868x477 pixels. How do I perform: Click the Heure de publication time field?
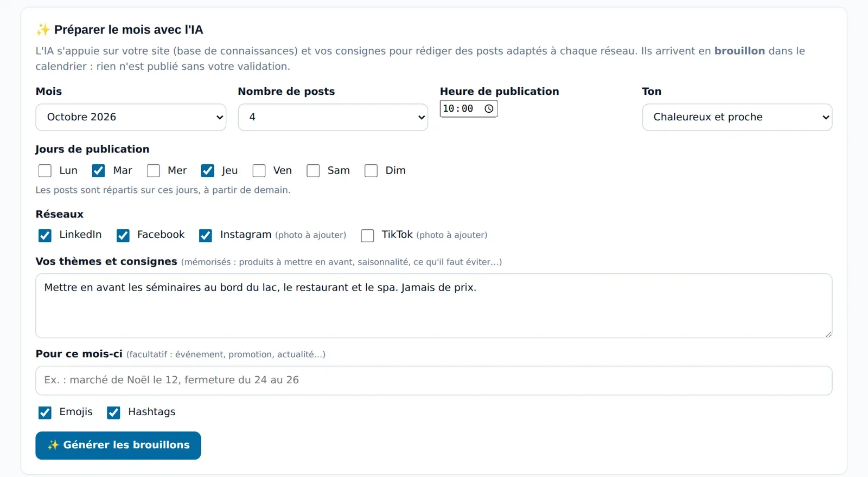(469, 109)
